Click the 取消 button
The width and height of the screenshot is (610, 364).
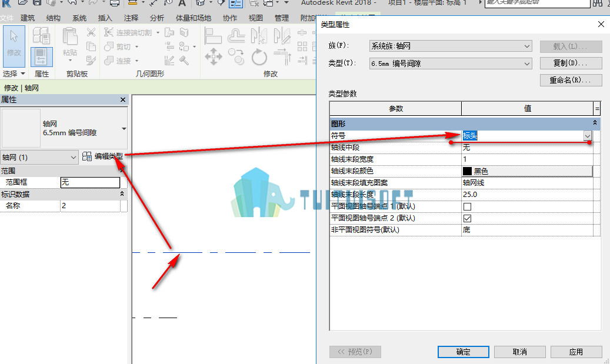click(520, 352)
